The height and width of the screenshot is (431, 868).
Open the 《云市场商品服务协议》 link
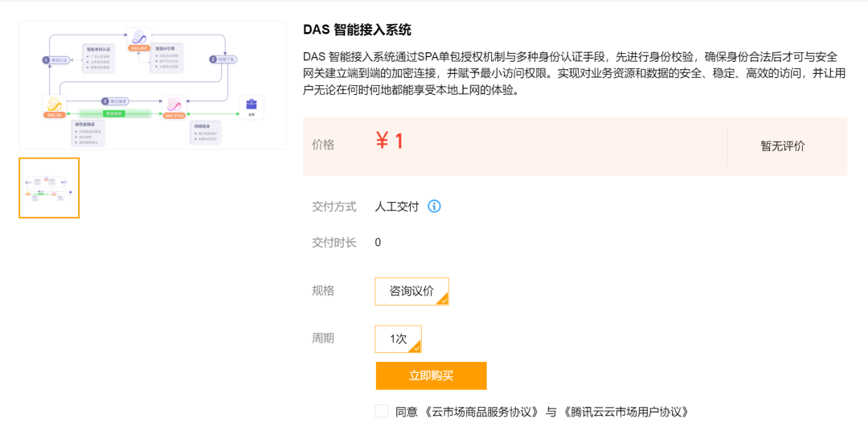point(481,412)
